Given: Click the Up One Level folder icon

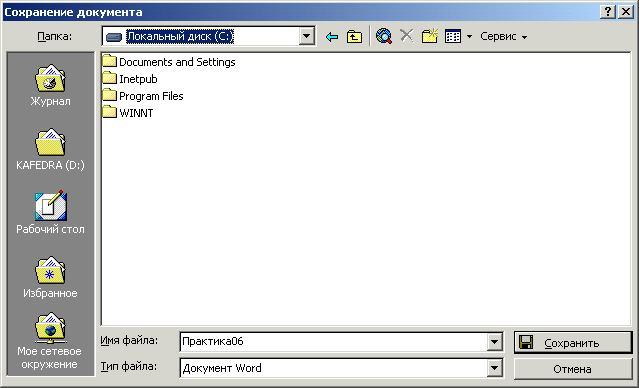Looking at the screenshot, I should click(354, 37).
